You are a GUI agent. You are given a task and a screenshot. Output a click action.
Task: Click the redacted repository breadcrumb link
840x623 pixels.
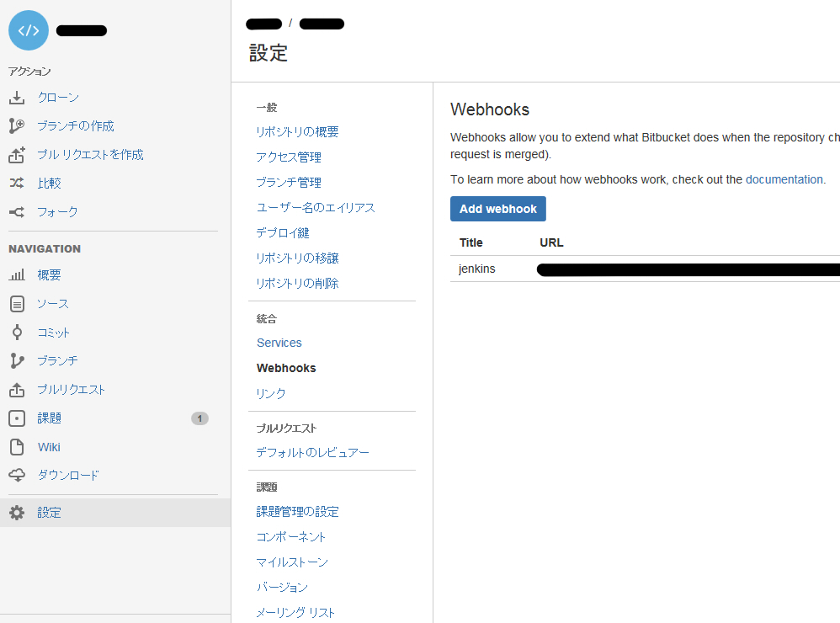click(x=322, y=24)
